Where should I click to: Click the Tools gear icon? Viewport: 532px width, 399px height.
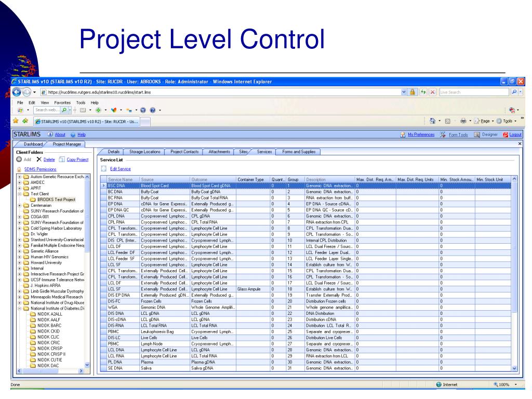point(499,121)
